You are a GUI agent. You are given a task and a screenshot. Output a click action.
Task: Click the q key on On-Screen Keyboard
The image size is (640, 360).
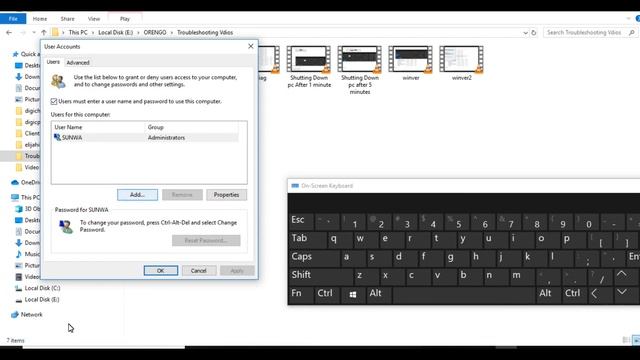(x=340, y=239)
